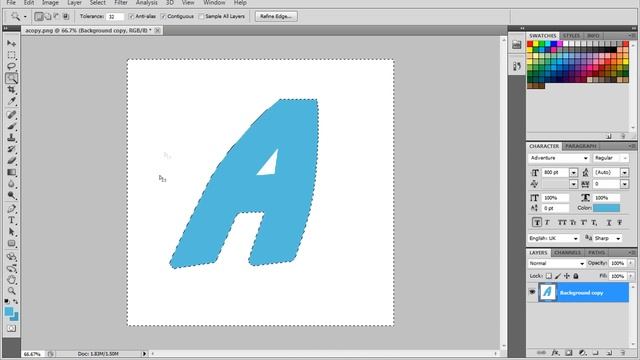640x360 pixels.
Task: Open the Select menu
Action: (98, 3)
